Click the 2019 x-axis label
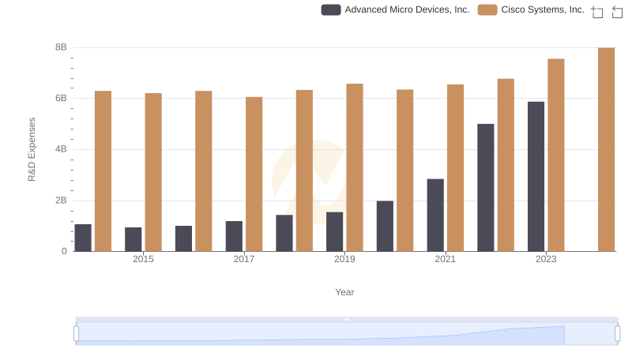The height and width of the screenshot is (364, 632). 344,259
